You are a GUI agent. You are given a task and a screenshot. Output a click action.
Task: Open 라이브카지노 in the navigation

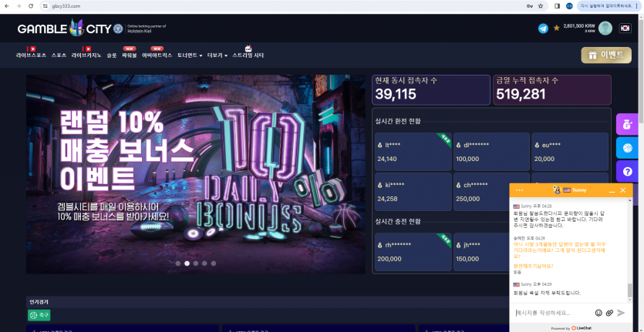click(x=86, y=55)
